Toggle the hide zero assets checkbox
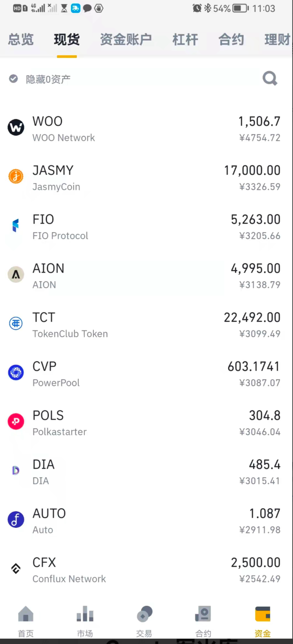293x644 pixels. click(14, 79)
